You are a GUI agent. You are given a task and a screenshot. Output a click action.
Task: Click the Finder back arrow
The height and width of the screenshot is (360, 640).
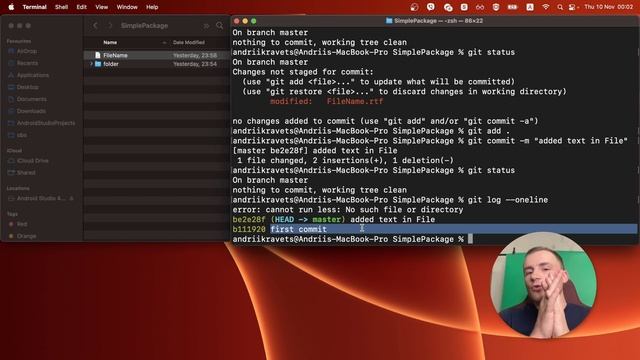[96, 25]
